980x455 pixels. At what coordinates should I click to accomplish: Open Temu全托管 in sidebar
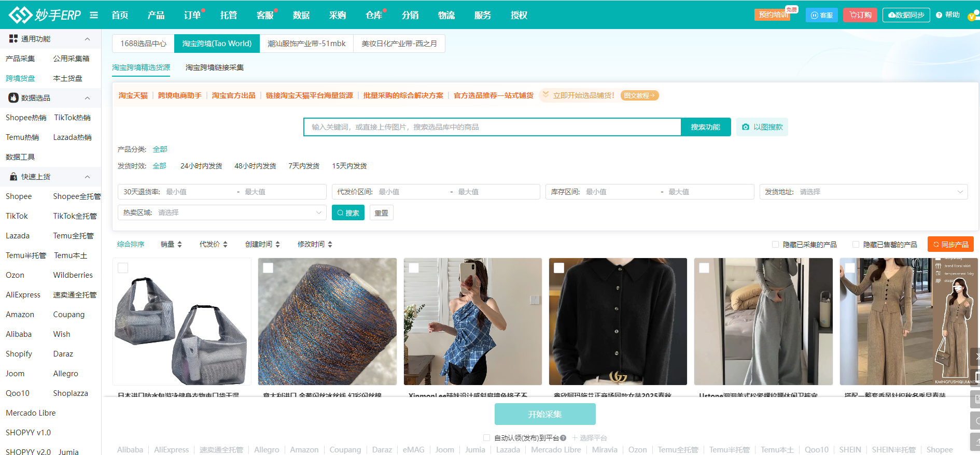point(74,236)
